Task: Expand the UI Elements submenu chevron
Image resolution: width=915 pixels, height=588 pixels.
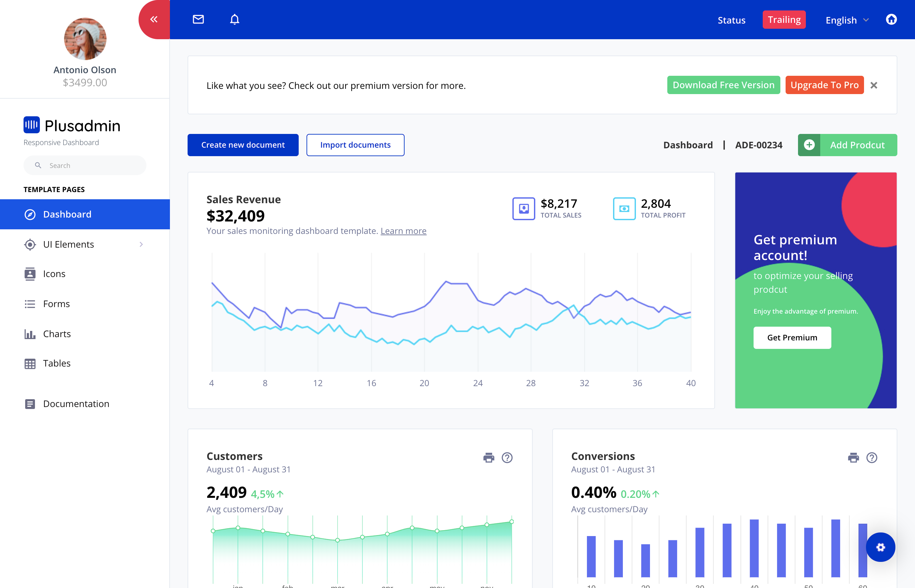Action: [x=141, y=244]
